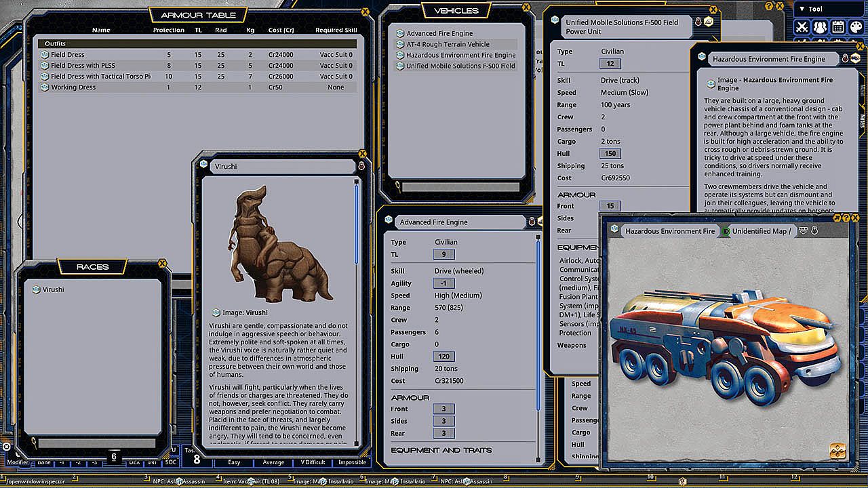This screenshot has height=488, width=868.
Task: Select the Unidentified Map name field
Action: (x=761, y=231)
